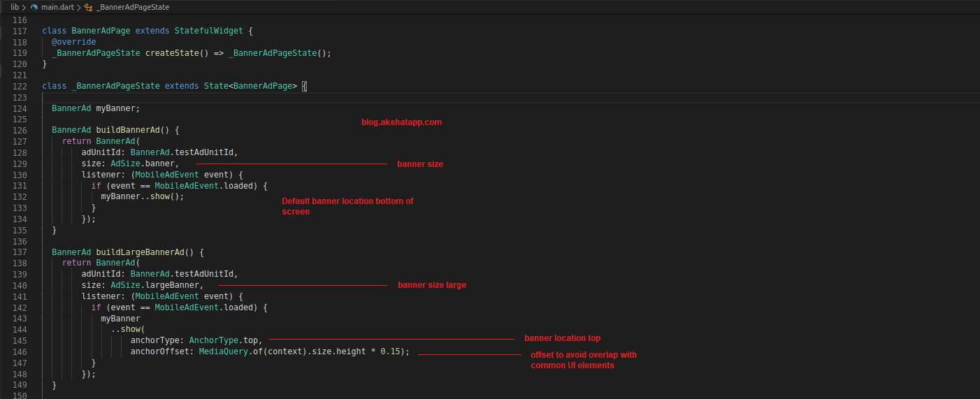Click the red "banner location top" annotation
Image resolution: width=980 pixels, height=399 pixels.
coord(562,338)
